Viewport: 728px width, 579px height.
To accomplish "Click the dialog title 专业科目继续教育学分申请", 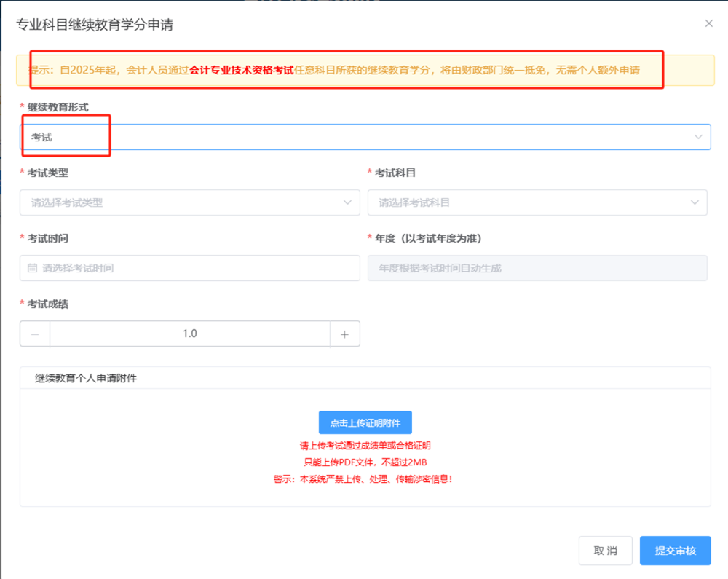I will point(95,25).
